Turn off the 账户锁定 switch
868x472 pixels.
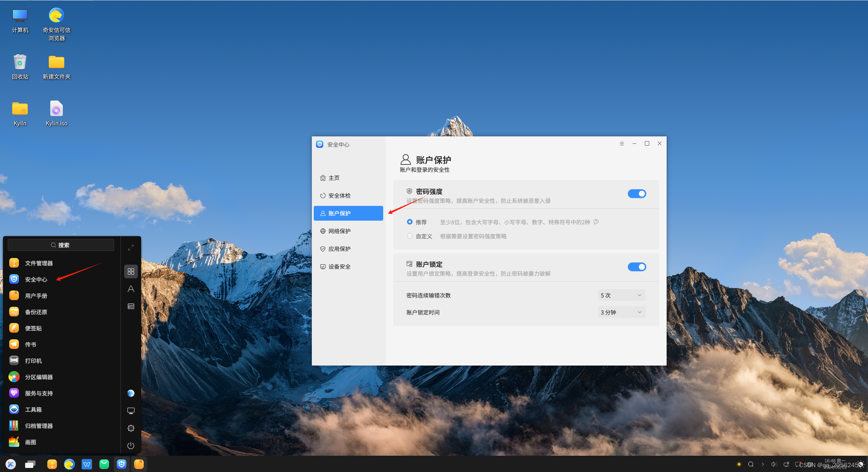(637, 267)
